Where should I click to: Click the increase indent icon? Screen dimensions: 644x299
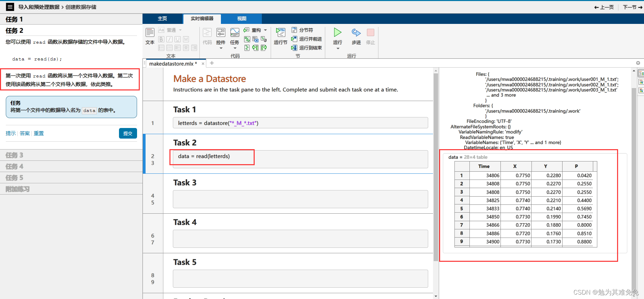tap(255, 48)
